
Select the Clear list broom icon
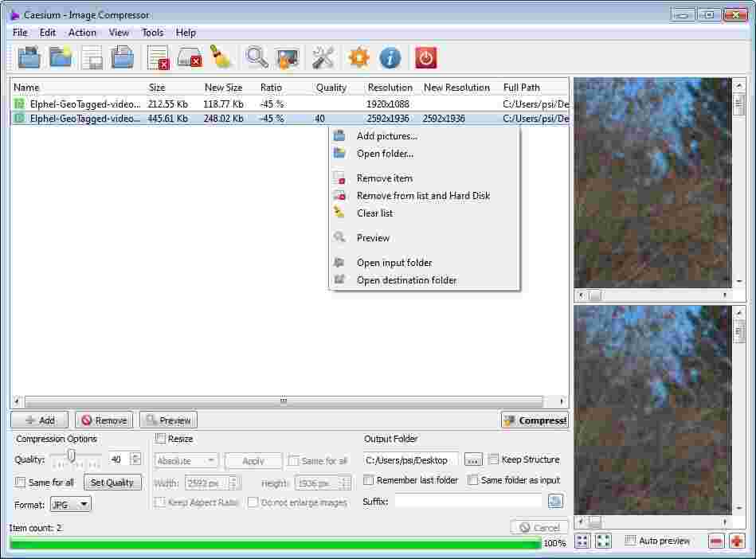pos(221,57)
